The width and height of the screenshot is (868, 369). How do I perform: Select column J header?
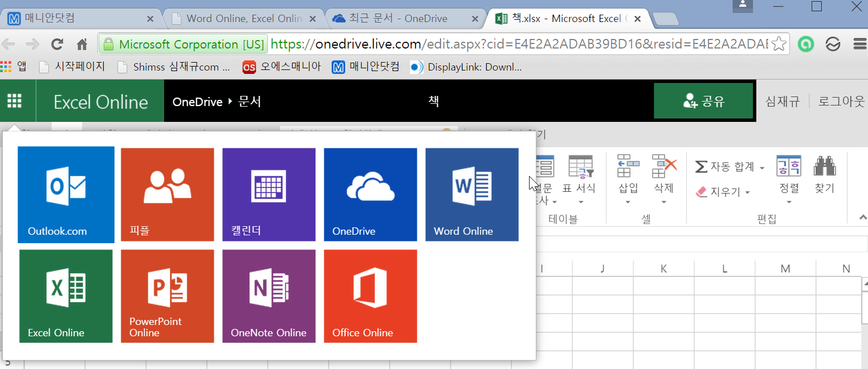tap(603, 269)
